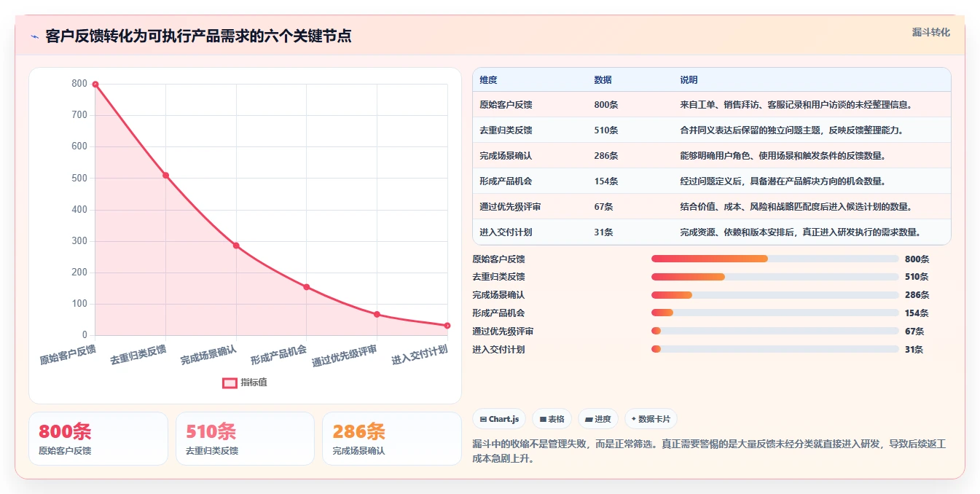980x494 pixels.
Task: Click the 进入交付计划 x-axis label
Action: [419, 355]
